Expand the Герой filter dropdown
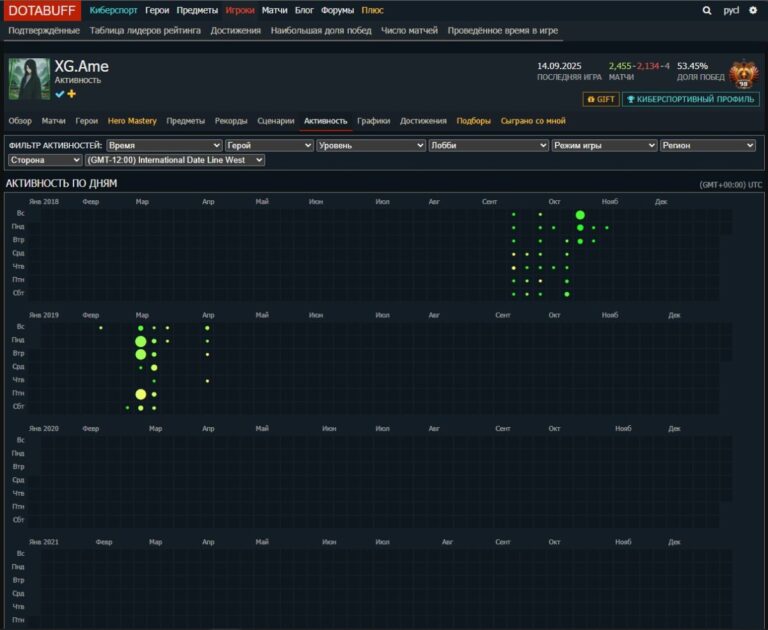This screenshot has width=768, height=630. [269, 145]
